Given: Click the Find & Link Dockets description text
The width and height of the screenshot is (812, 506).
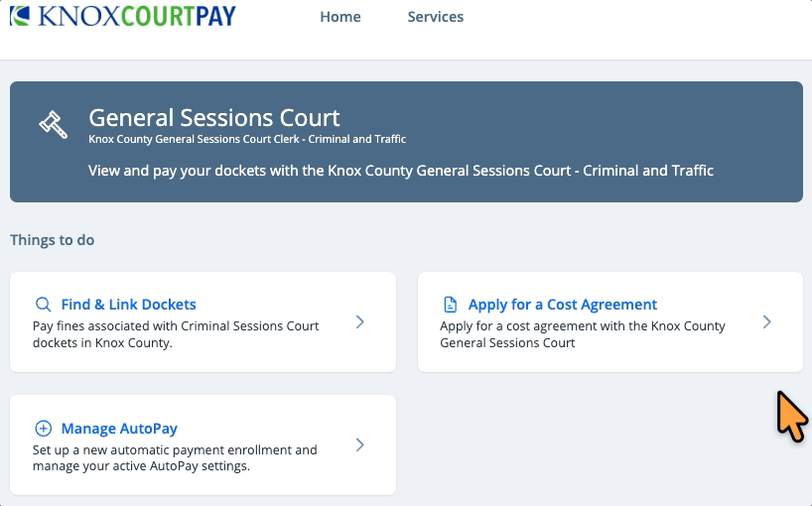Looking at the screenshot, I should click(x=175, y=334).
